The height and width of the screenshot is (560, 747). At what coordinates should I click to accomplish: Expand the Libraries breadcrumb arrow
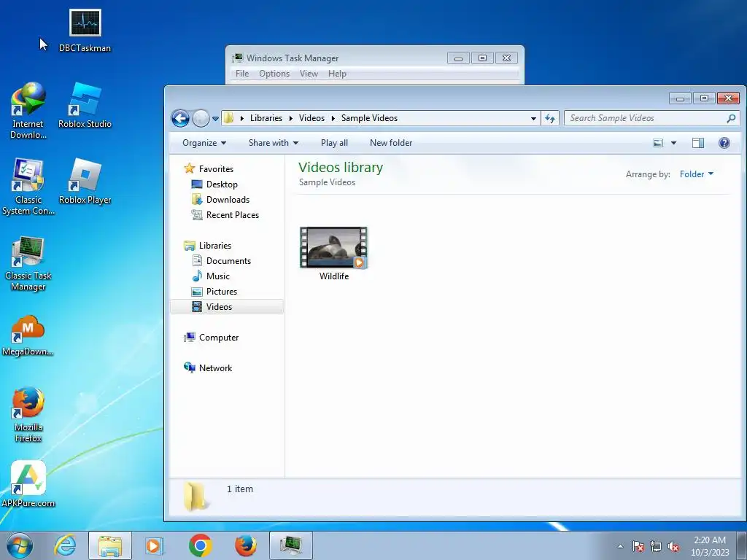pos(290,118)
